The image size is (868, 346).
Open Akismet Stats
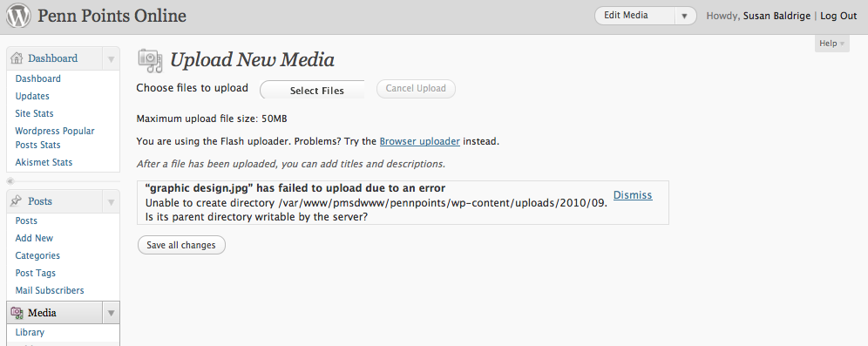point(44,162)
